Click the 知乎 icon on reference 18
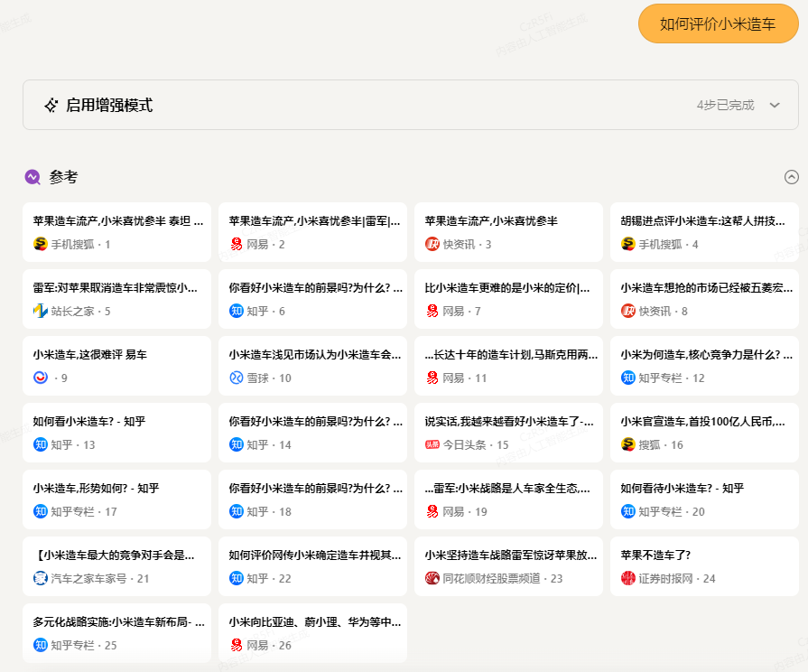Screen dimensions: 808x672 [236, 511]
